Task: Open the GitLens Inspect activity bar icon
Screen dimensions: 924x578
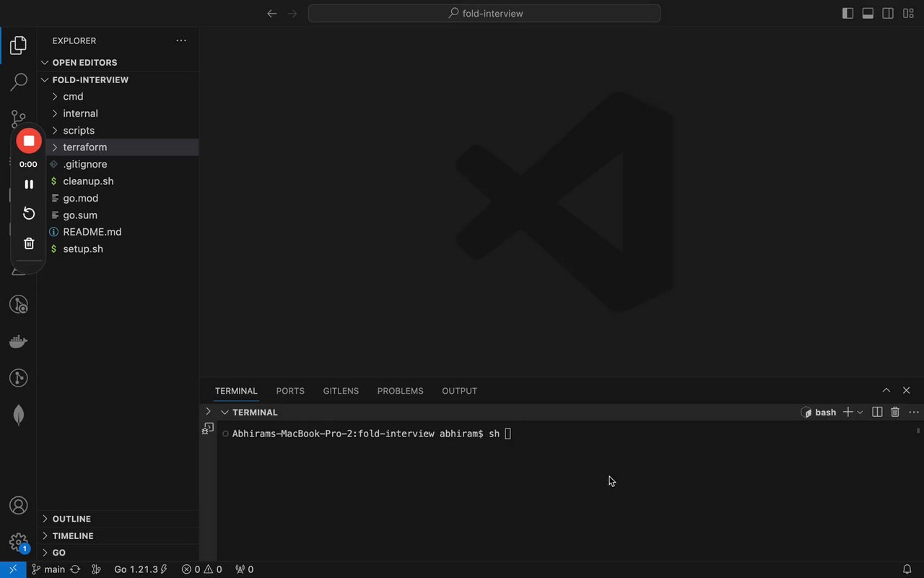Action: pyautogui.click(x=18, y=304)
